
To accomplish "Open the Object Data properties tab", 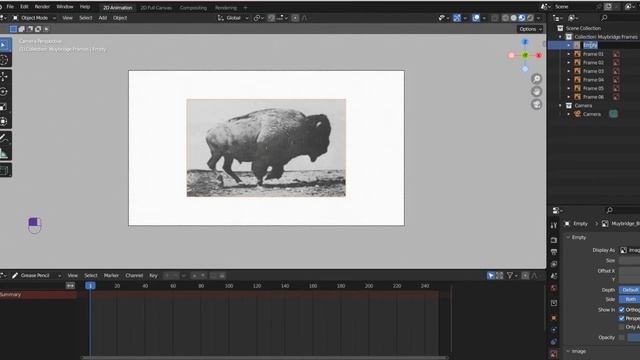I will pos(553,354).
